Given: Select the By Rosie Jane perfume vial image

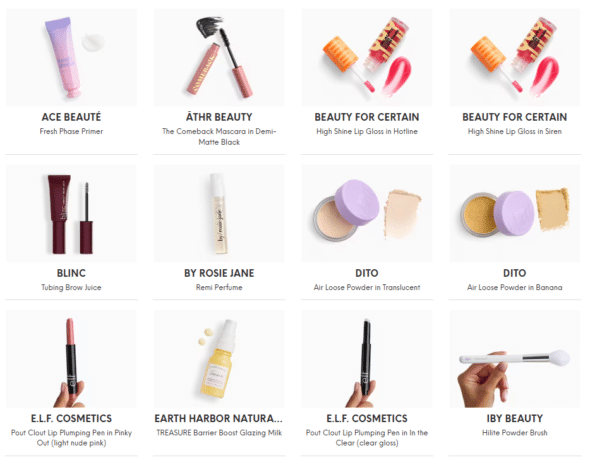Looking at the screenshot, I should [219, 213].
